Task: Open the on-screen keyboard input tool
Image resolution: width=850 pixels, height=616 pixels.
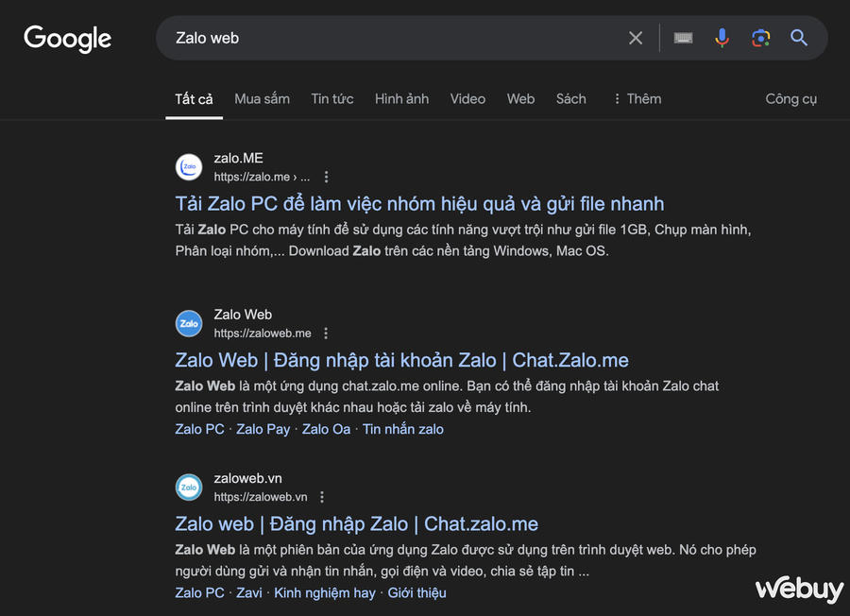Action: [x=683, y=38]
